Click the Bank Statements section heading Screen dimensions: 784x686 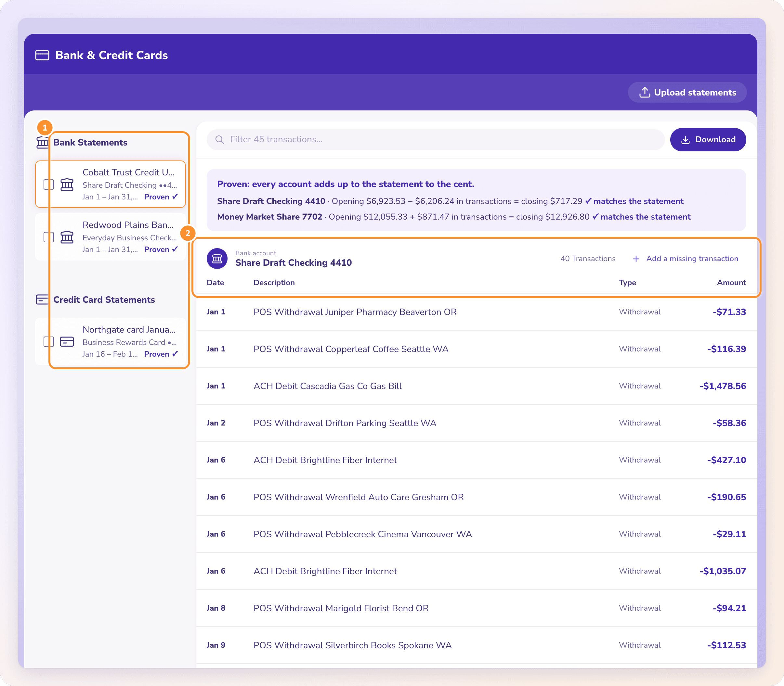click(x=90, y=142)
